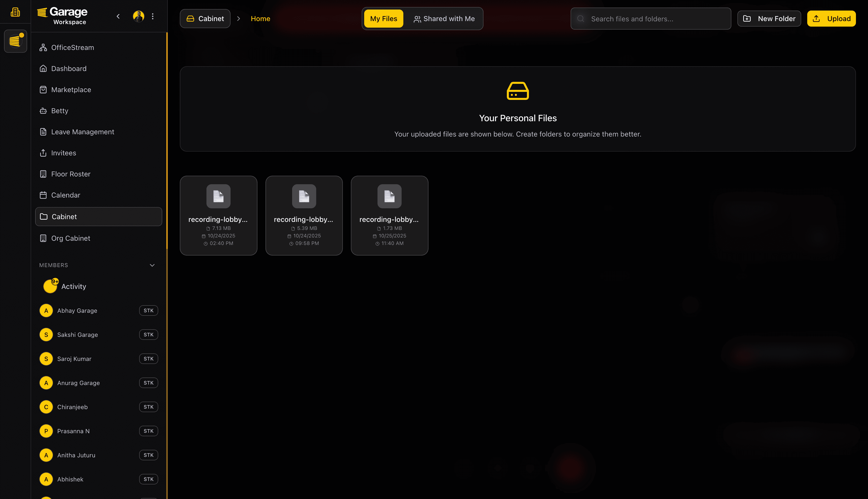Go to Floor Roster

(x=71, y=174)
